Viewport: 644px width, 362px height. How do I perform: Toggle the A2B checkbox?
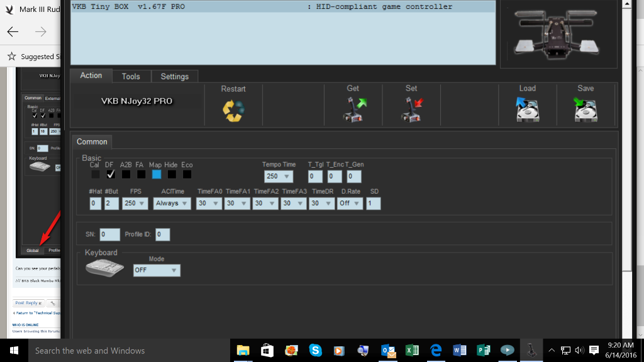coord(126,175)
